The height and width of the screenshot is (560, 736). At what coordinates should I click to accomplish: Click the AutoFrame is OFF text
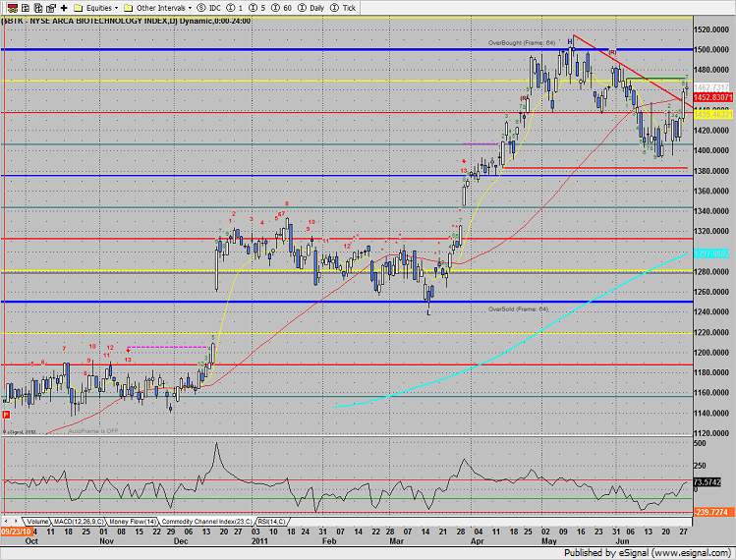93,431
